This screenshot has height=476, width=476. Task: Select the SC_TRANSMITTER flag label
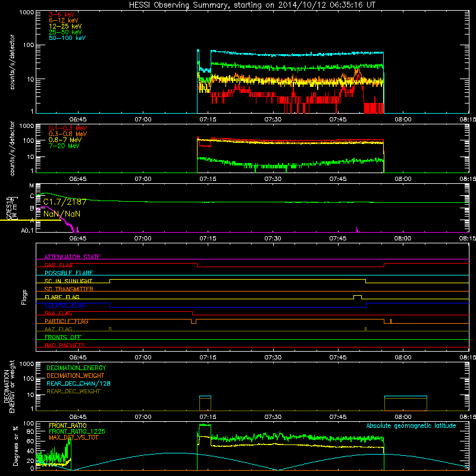68,289
